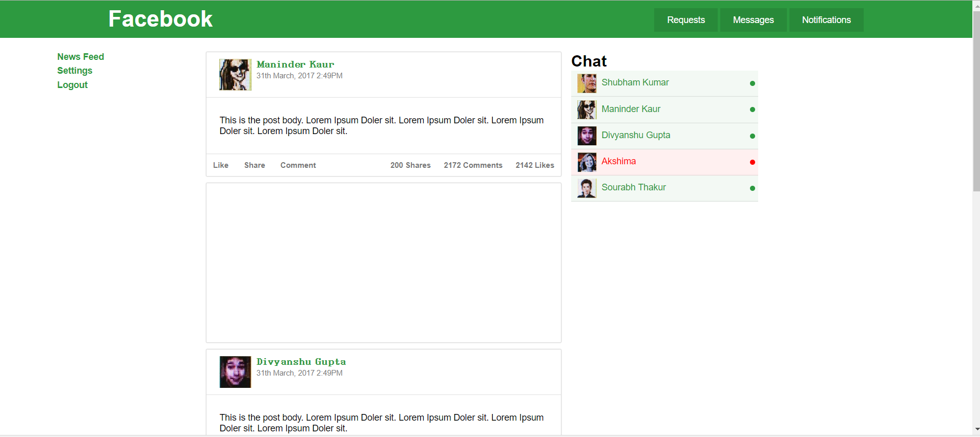Comment on the first post

pyautogui.click(x=298, y=165)
